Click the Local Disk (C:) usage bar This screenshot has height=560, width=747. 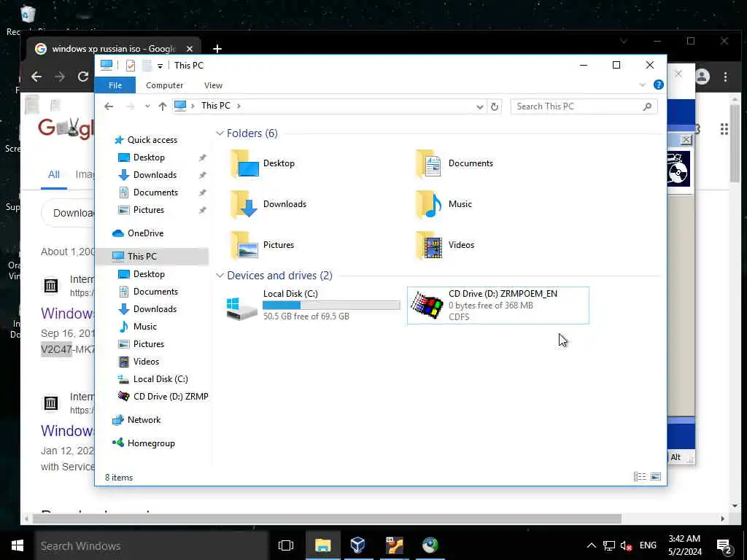[331, 306]
